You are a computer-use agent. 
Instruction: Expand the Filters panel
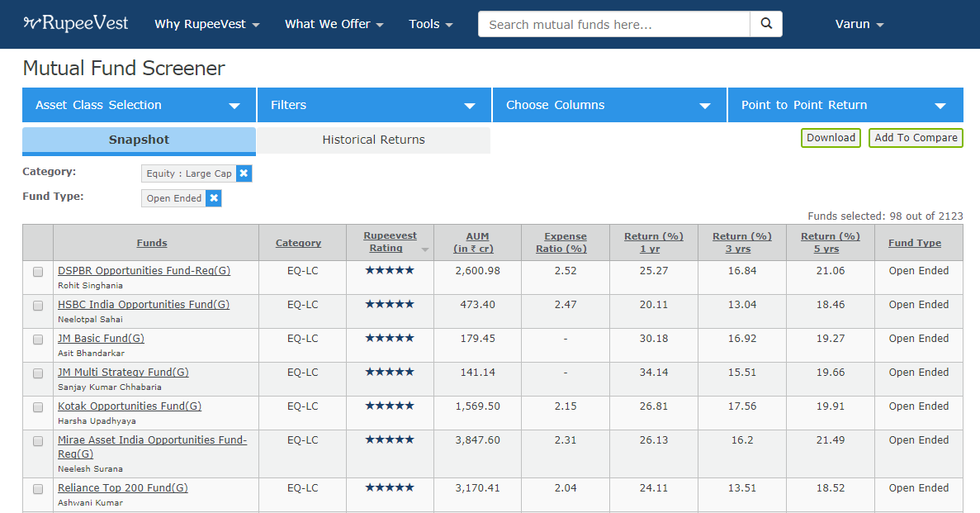click(374, 105)
